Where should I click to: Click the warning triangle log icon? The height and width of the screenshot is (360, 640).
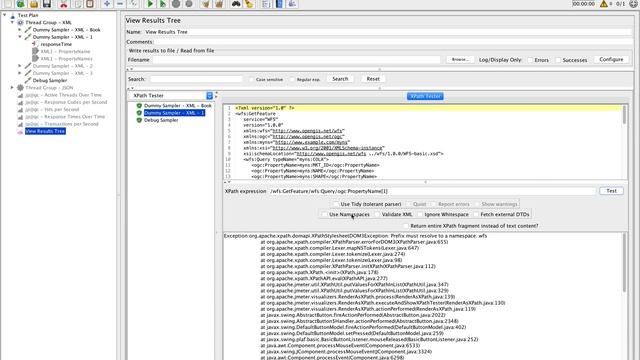pyautogui.click(x=604, y=4)
